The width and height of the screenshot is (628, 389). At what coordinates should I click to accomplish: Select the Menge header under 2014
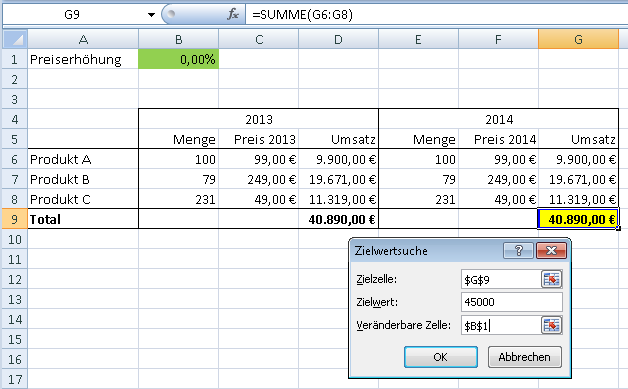coord(418,139)
